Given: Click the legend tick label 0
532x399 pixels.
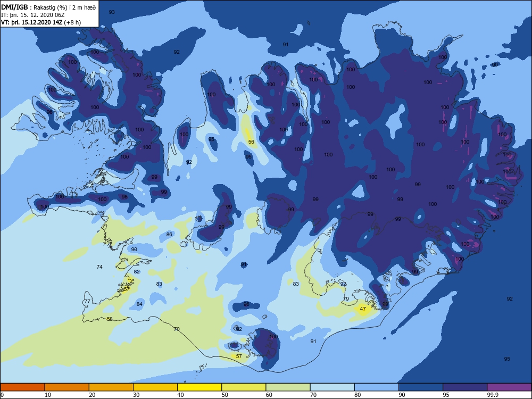Looking at the screenshot, I should click(2, 395).
